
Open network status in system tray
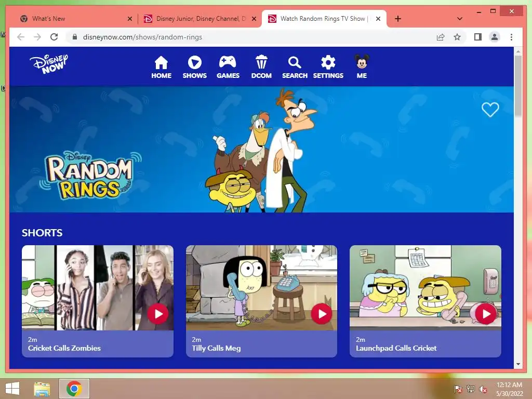click(470, 389)
